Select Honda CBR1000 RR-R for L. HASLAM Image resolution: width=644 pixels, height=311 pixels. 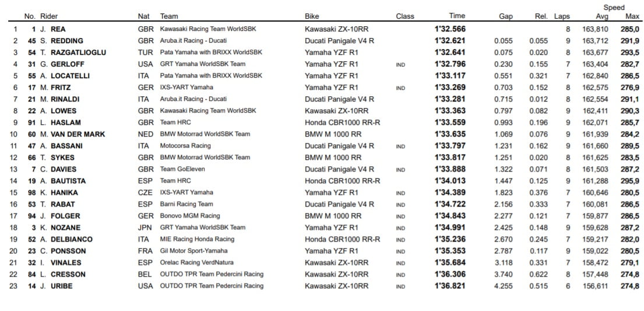click(342, 123)
